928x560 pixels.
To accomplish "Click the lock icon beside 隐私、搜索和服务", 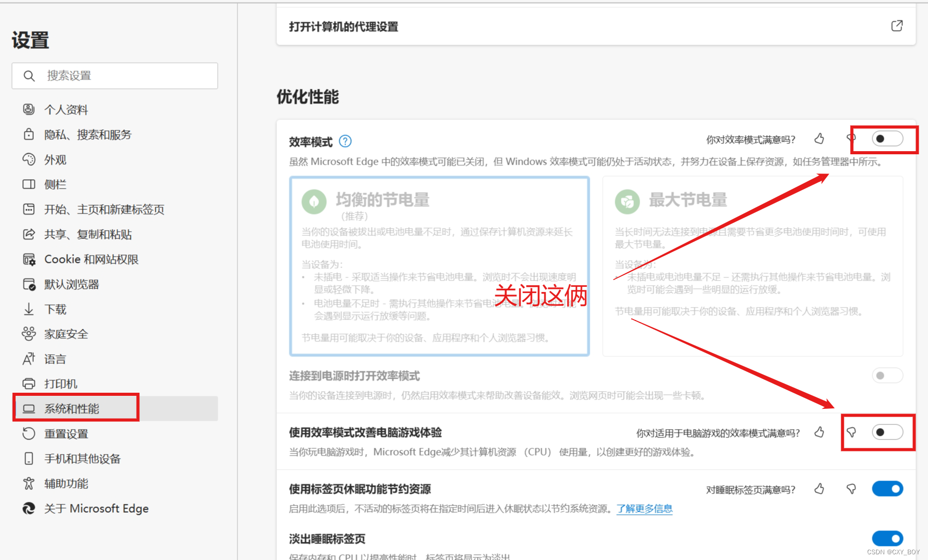I will pyautogui.click(x=29, y=134).
